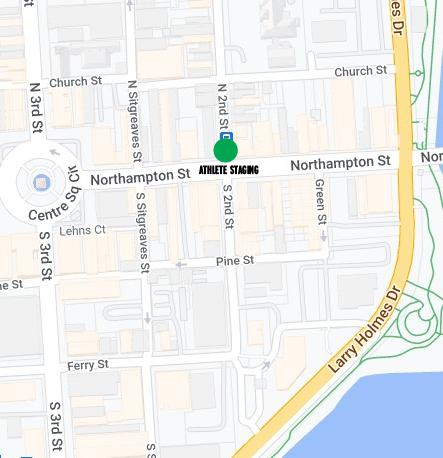Select the Church St label near N 3rd St
This screenshot has height=458, width=443.
(75, 82)
